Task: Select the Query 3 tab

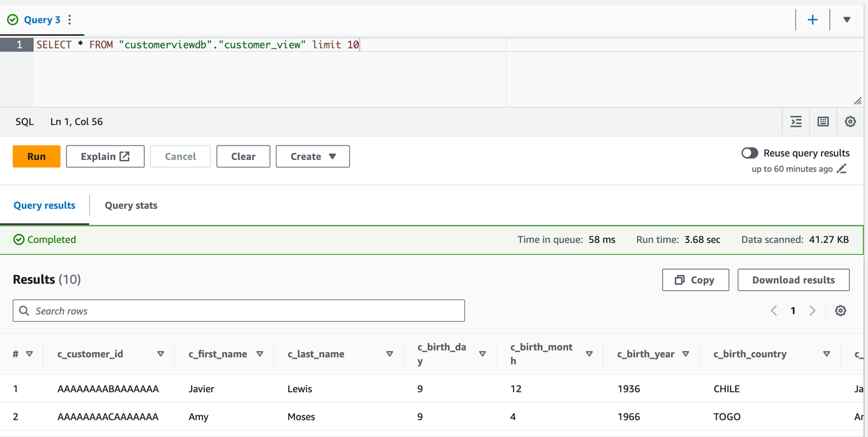Action: tap(42, 20)
